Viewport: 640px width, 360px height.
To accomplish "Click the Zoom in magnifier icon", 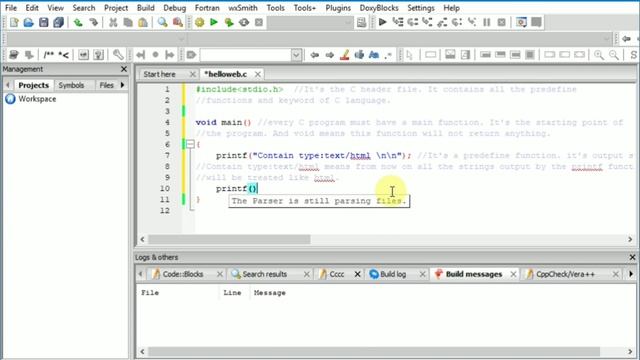I will [598, 55].
